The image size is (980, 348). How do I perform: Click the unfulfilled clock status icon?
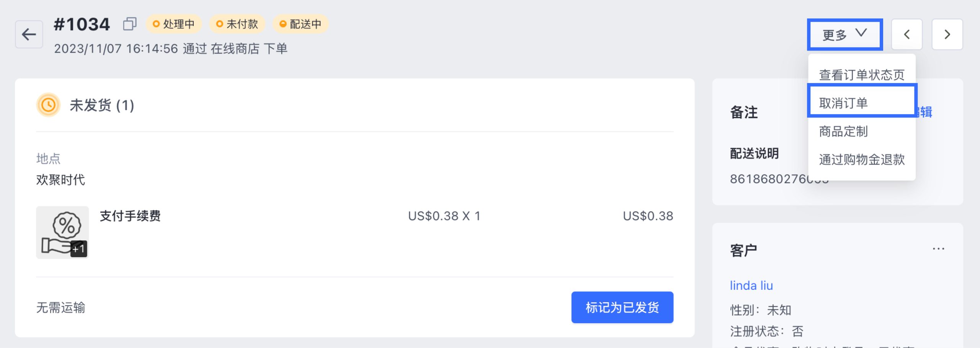[x=48, y=105]
